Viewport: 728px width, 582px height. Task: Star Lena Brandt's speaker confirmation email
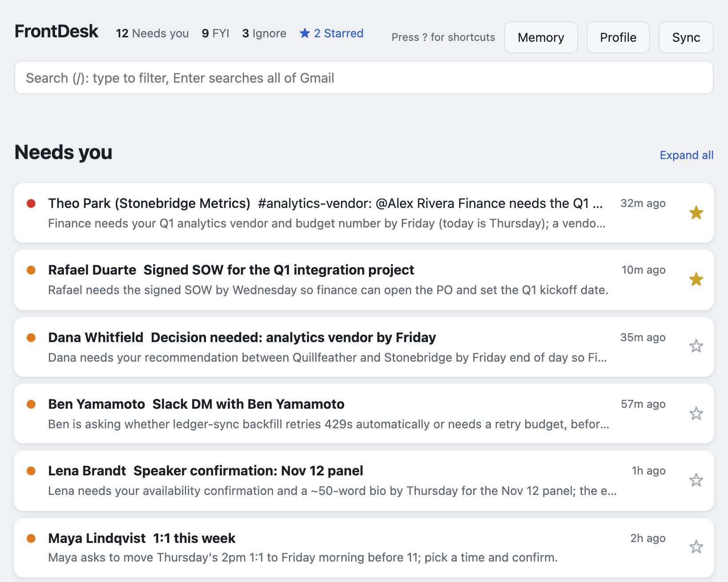(x=696, y=480)
